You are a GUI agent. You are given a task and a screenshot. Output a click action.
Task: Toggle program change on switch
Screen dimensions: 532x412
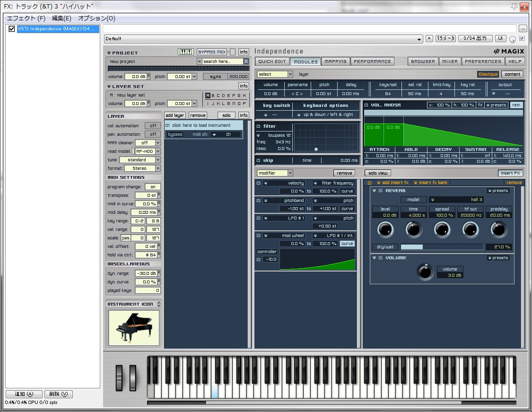pyautogui.click(x=153, y=187)
